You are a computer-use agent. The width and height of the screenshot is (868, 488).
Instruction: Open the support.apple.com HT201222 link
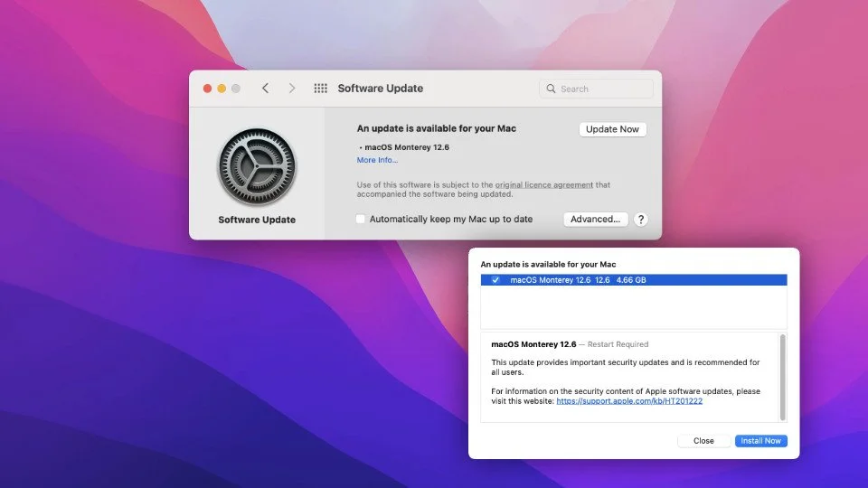629,401
